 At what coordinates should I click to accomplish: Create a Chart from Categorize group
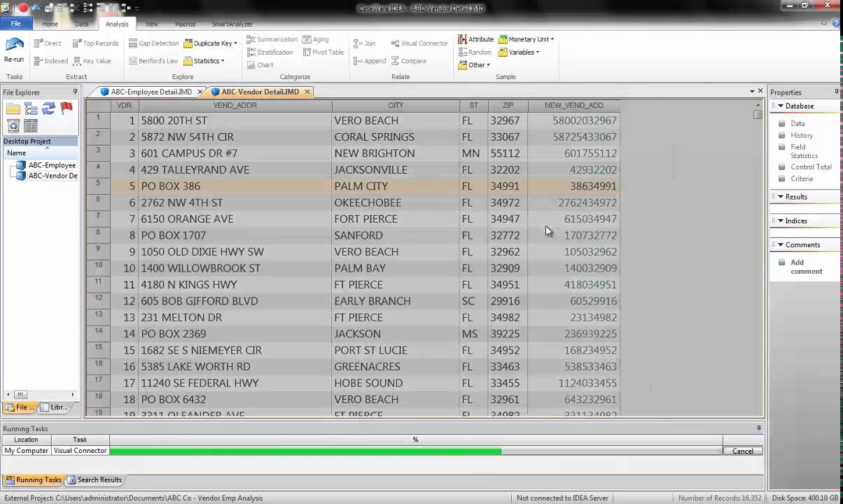tap(260, 65)
